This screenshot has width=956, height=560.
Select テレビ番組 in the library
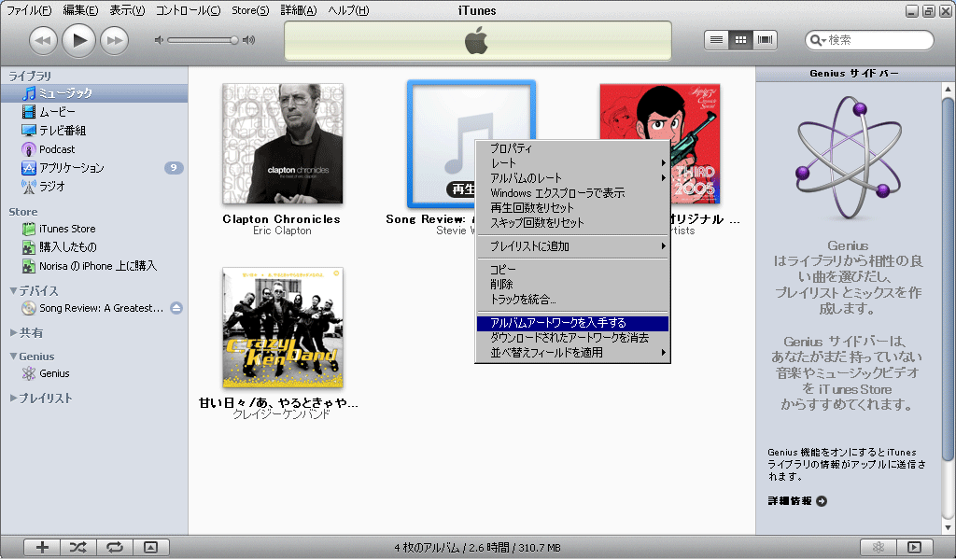[94, 131]
